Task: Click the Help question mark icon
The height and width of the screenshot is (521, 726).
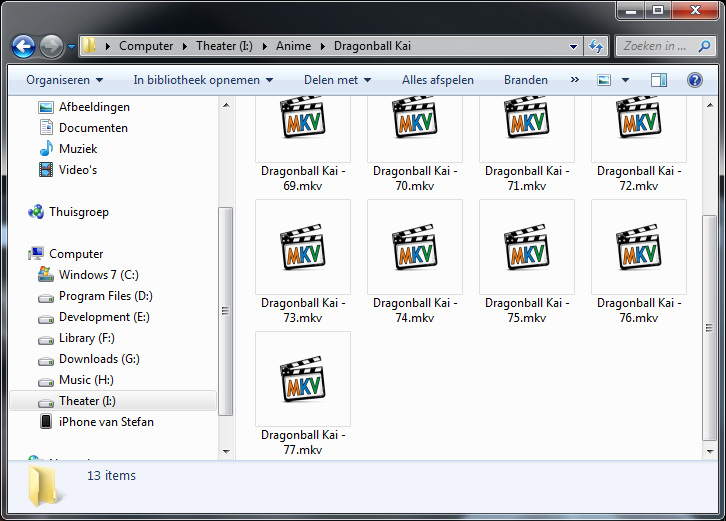Action: [694, 80]
